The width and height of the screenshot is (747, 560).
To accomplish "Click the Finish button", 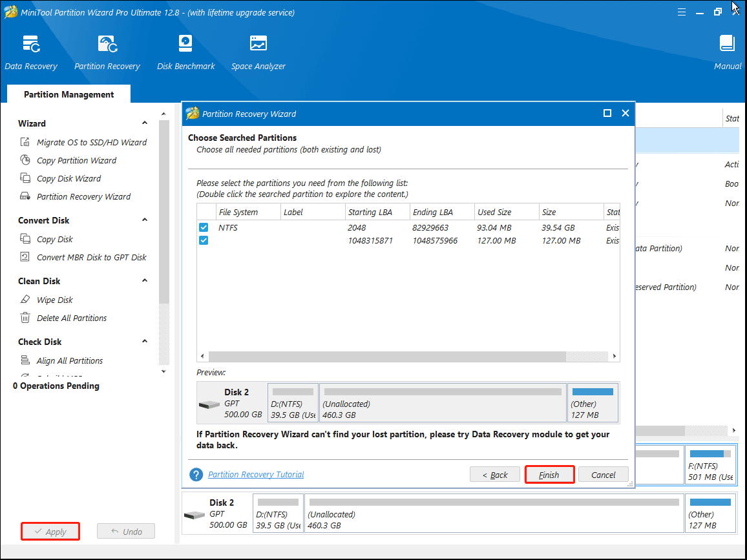I will (x=549, y=475).
